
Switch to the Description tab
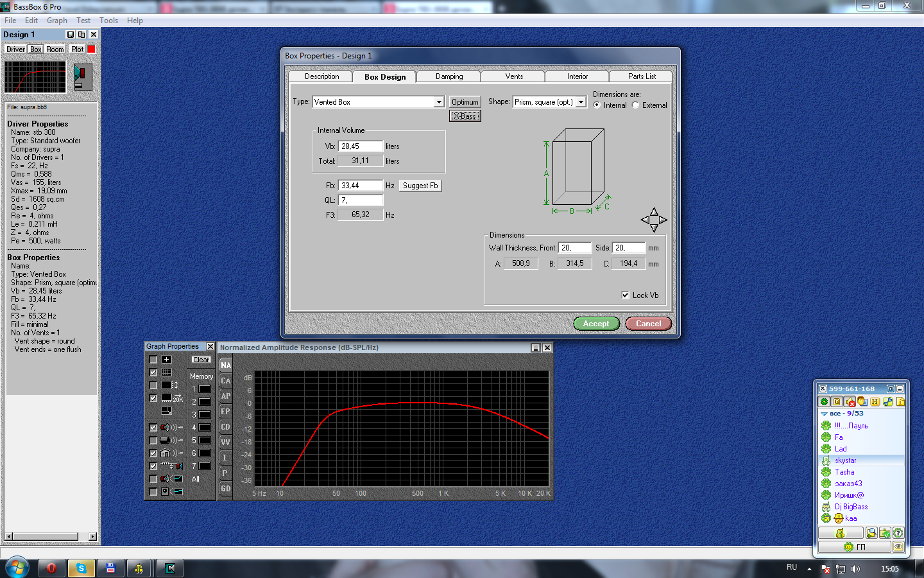tap(321, 76)
